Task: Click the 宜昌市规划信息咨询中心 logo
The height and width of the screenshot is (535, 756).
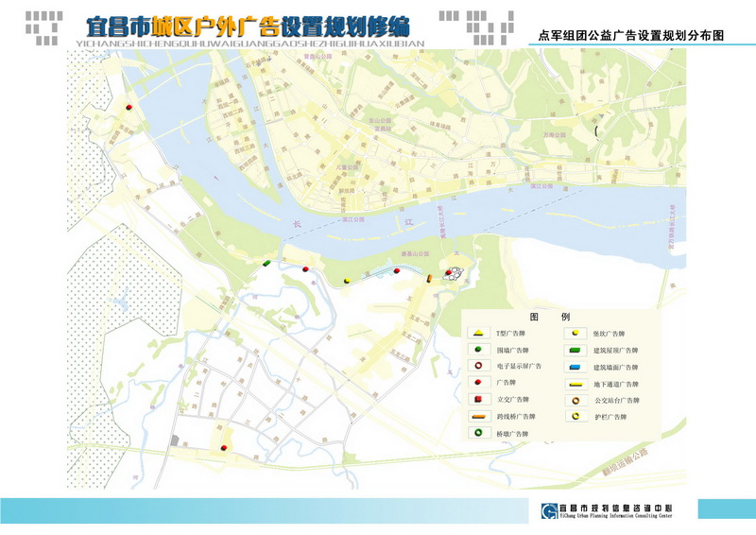Action: point(550,511)
